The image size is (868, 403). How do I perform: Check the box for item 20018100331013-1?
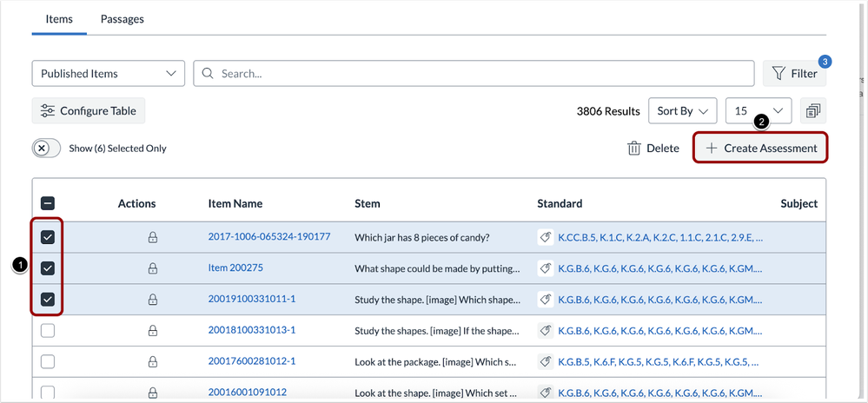click(48, 330)
